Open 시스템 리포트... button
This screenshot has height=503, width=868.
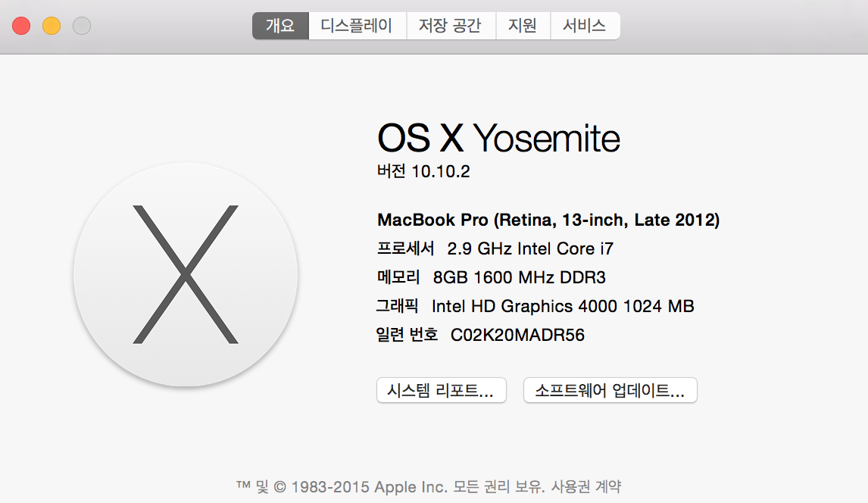pos(441,391)
